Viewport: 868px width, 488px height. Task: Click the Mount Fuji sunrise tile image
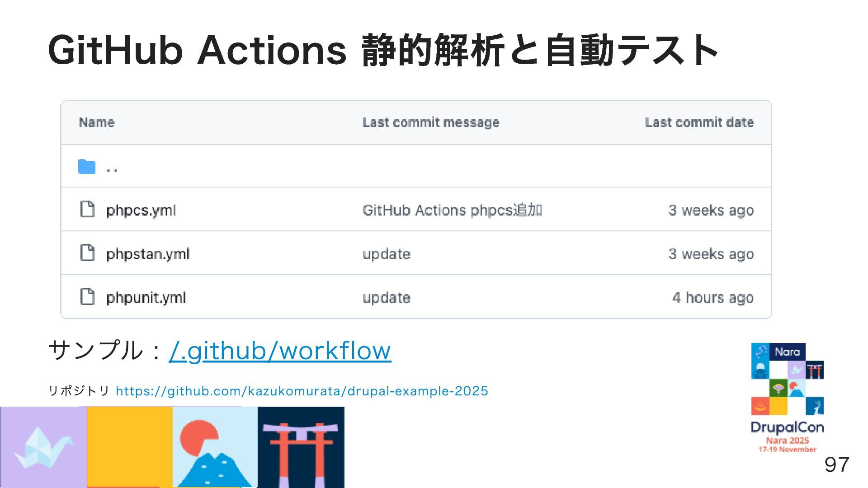pyautogui.click(x=215, y=447)
